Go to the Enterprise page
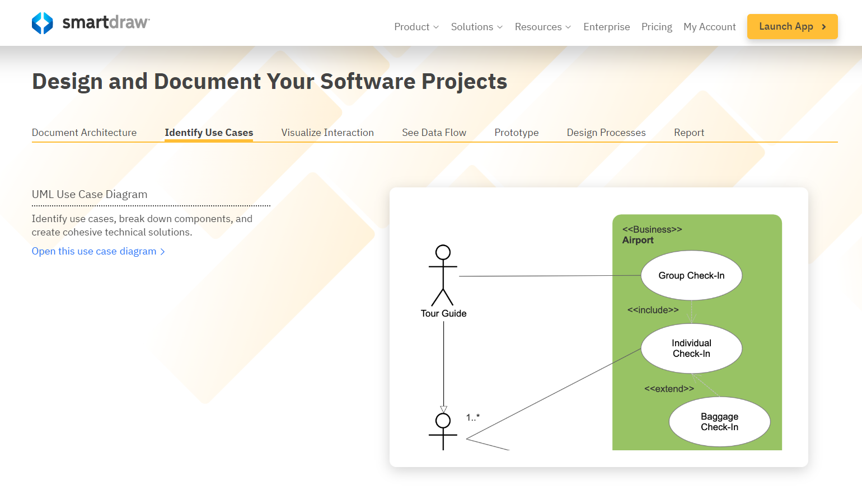The image size is (862, 504). click(606, 27)
